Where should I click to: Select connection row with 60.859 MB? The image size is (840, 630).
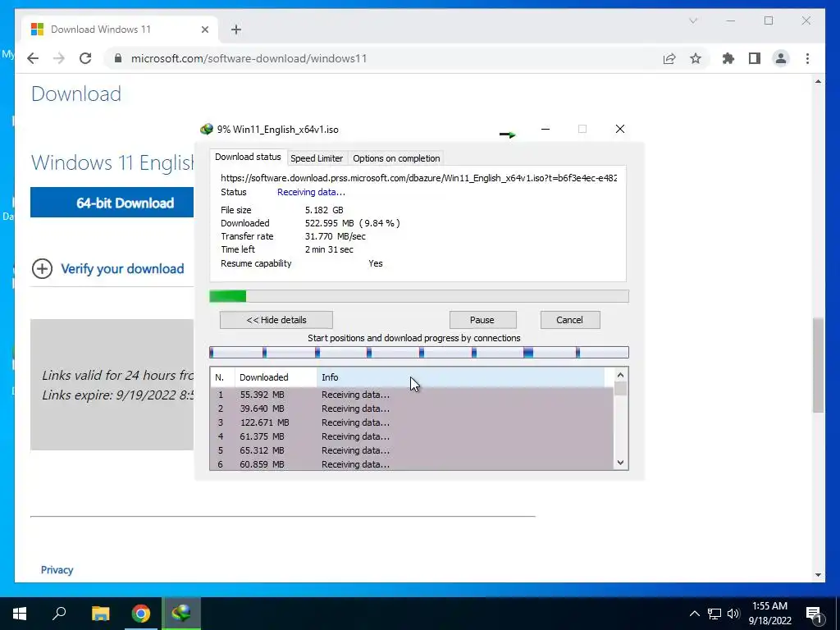tap(412, 464)
